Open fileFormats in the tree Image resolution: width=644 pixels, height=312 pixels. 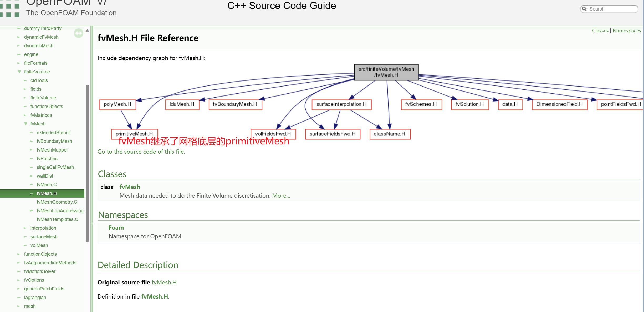(36, 63)
